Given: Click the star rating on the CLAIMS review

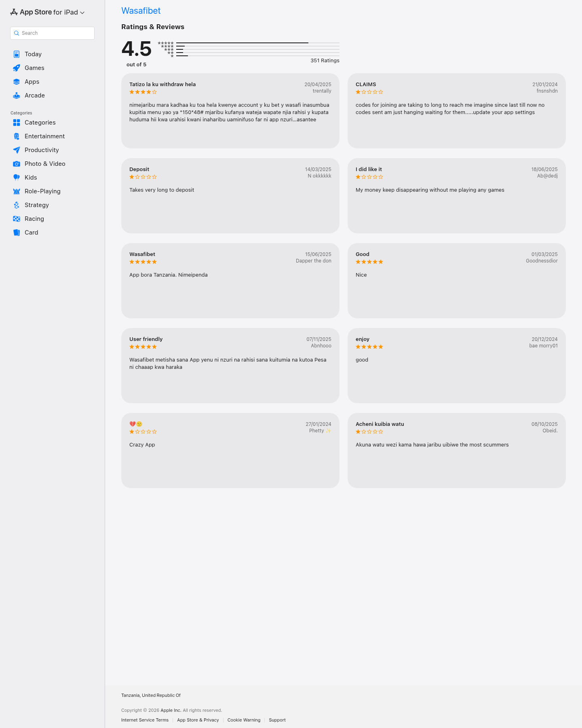Looking at the screenshot, I should click(x=369, y=92).
